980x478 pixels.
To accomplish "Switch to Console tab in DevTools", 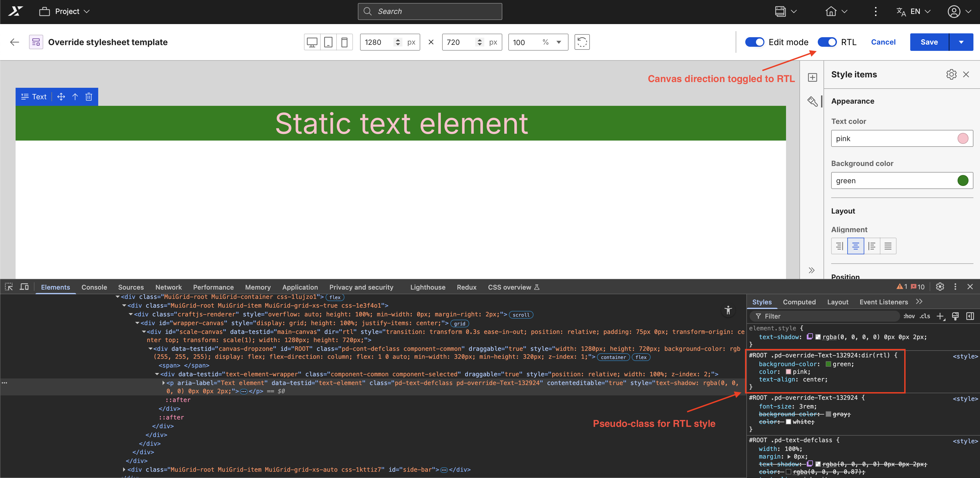I will pos(94,287).
